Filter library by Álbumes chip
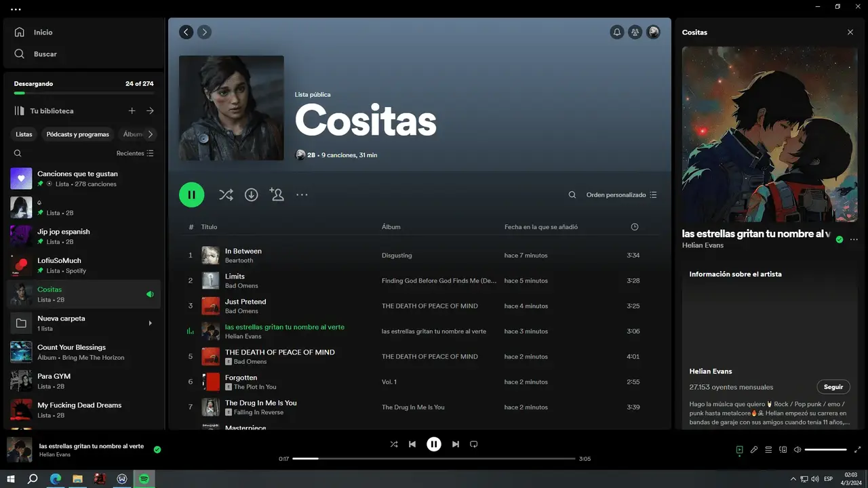The width and height of the screenshot is (868, 488). tap(132, 134)
